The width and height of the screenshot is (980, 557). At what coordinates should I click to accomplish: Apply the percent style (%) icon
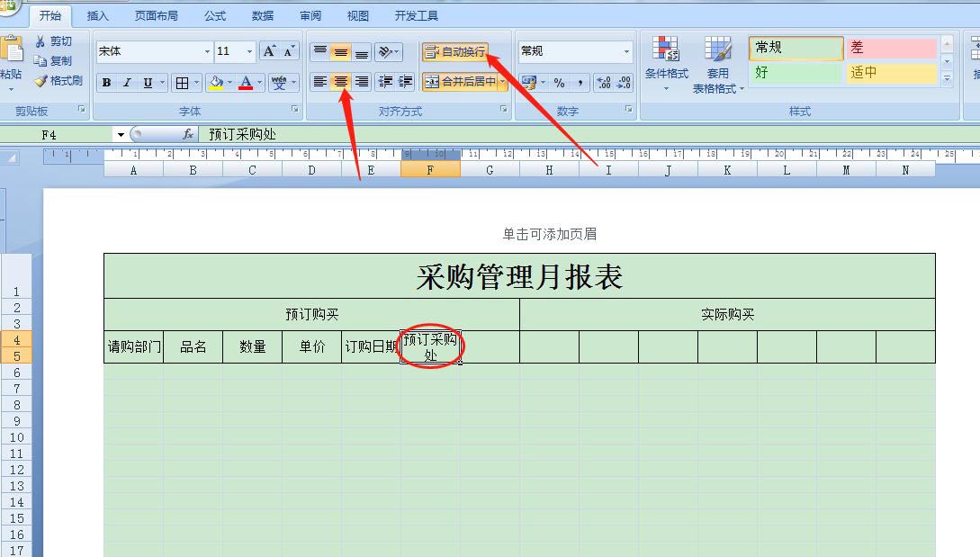coord(560,83)
